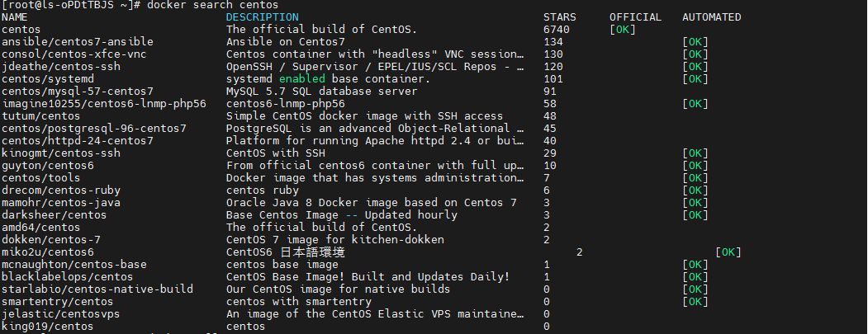The height and width of the screenshot is (334, 868).
Task: Click the jelastic/centosvps image name
Action: (61, 314)
